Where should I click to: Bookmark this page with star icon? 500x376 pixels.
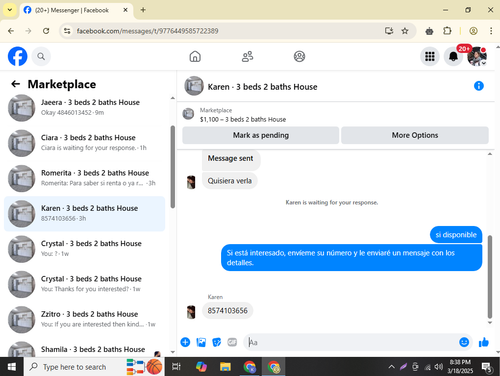(x=405, y=31)
